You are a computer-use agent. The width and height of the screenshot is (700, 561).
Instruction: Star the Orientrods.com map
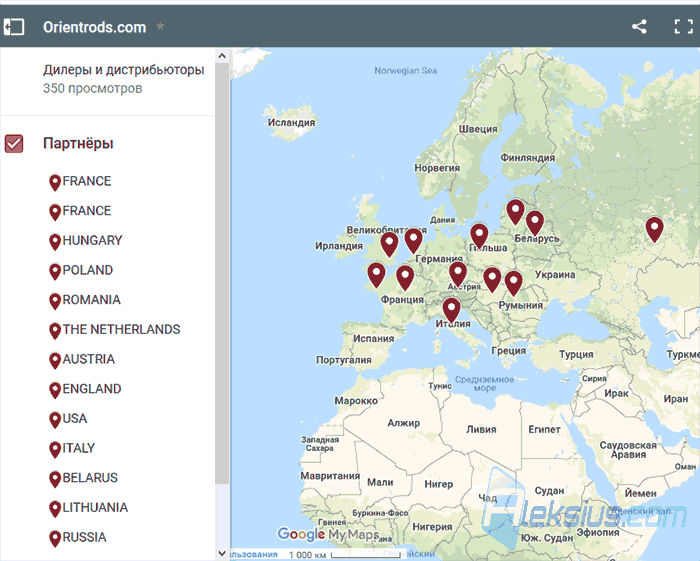point(160,26)
